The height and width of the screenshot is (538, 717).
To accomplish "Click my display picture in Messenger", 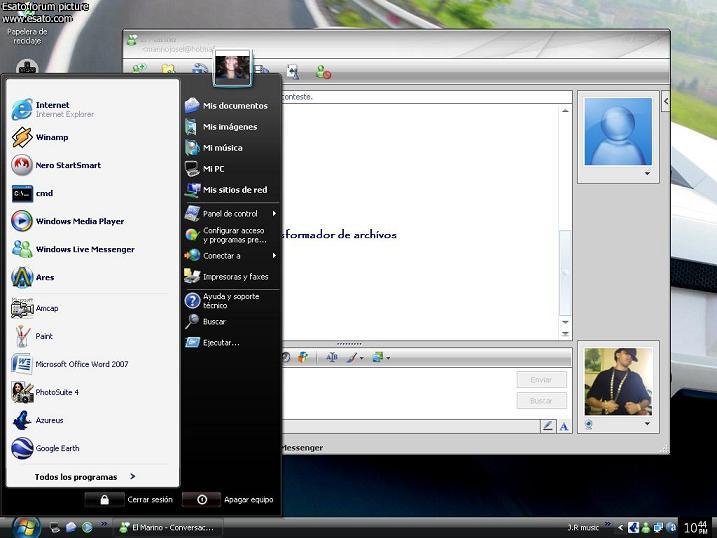I will 618,382.
